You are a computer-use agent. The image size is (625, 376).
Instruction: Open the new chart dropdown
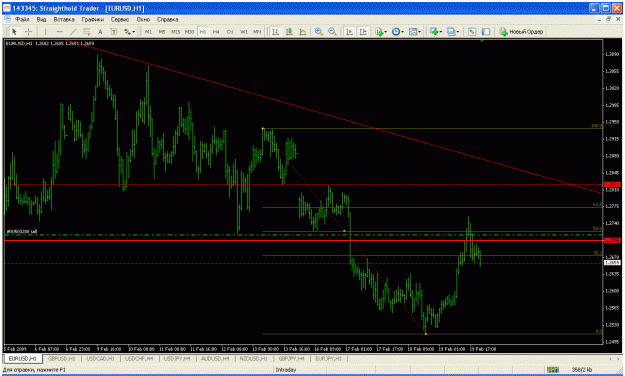[435, 32]
